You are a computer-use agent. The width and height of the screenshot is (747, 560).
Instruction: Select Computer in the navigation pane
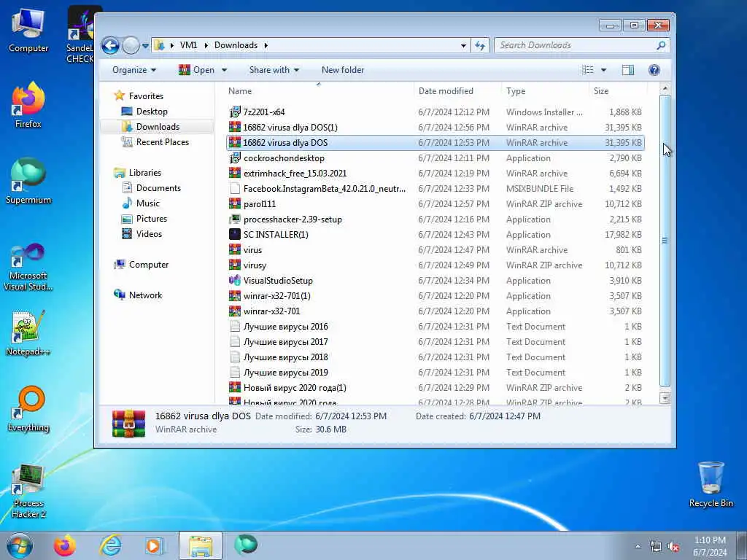[x=142, y=265]
